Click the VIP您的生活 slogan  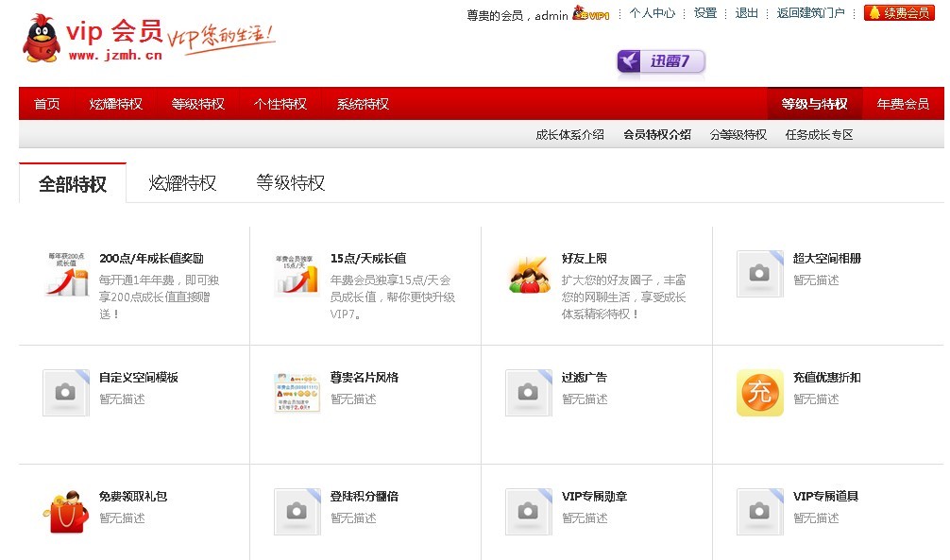221,38
